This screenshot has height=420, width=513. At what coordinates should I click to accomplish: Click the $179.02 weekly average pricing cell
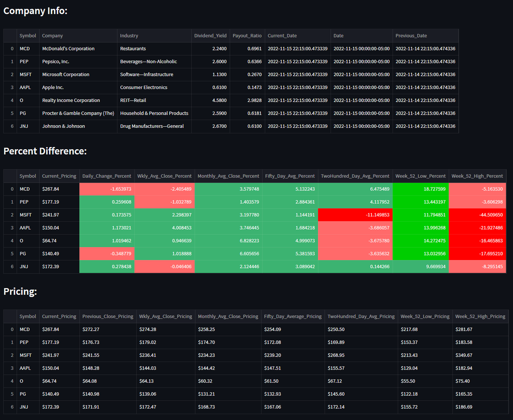pyautogui.click(x=166, y=343)
